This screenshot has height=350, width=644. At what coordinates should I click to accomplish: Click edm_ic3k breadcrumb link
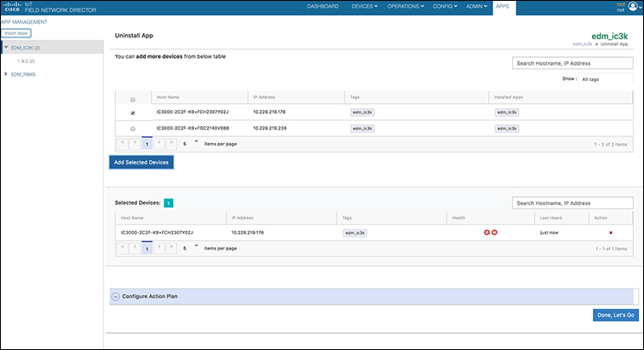tap(583, 44)
